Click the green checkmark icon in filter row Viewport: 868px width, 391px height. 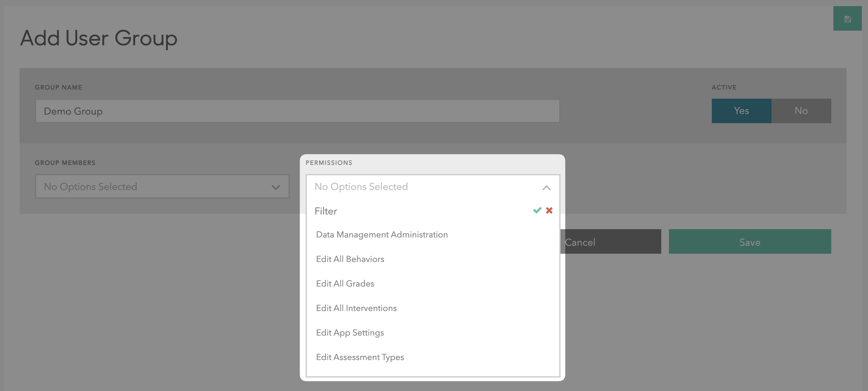pos(536,211)
